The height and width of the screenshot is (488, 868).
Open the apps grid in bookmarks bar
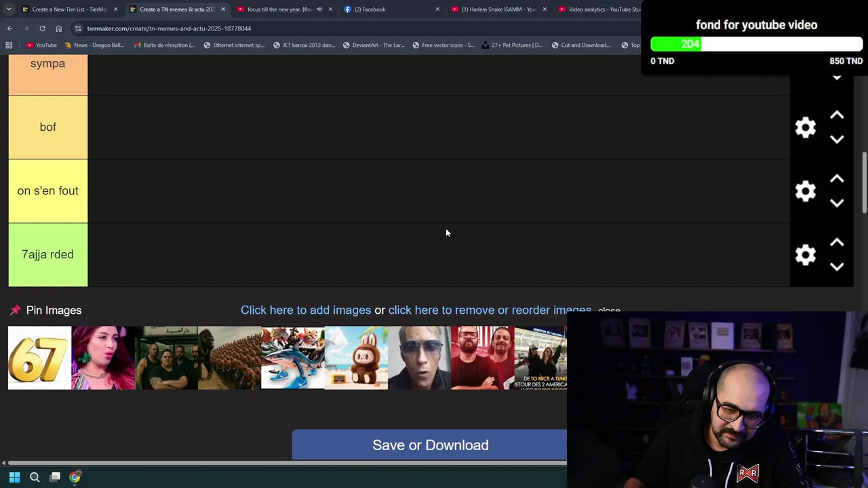[9, 45]
